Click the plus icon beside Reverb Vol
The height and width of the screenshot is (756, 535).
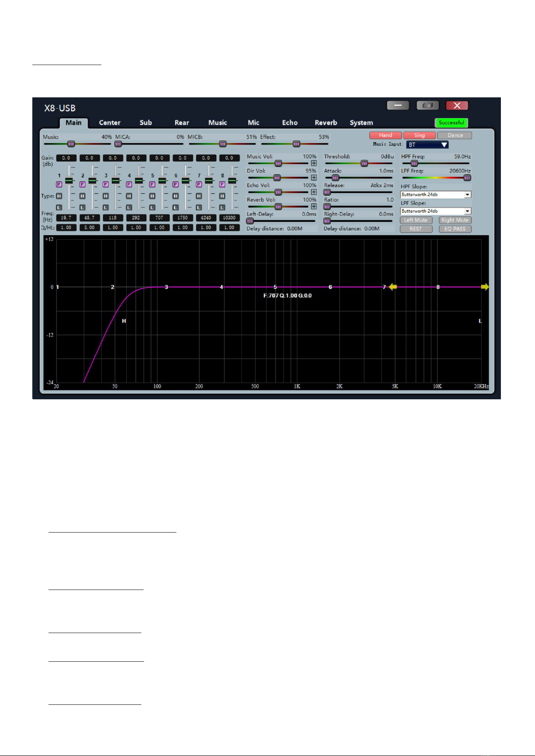314,206
